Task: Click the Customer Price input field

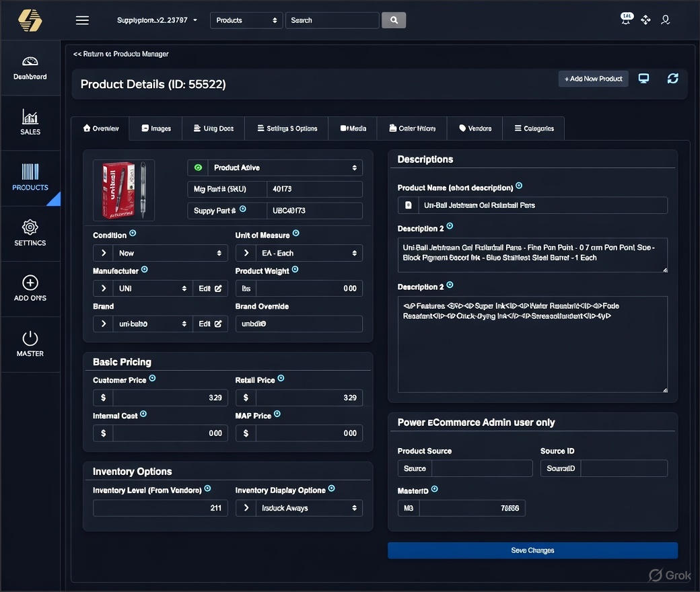Action: tap(170, 398)
